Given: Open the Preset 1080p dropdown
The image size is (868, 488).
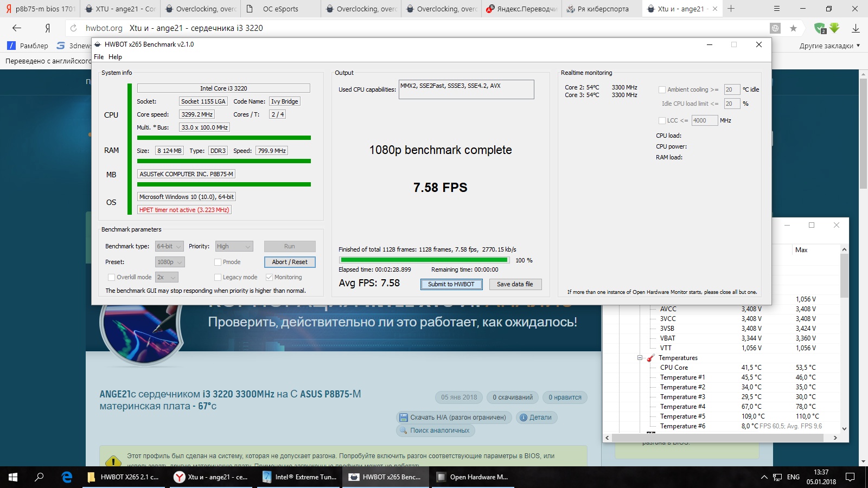Looking at the screenshot, I should pos(170,262).
